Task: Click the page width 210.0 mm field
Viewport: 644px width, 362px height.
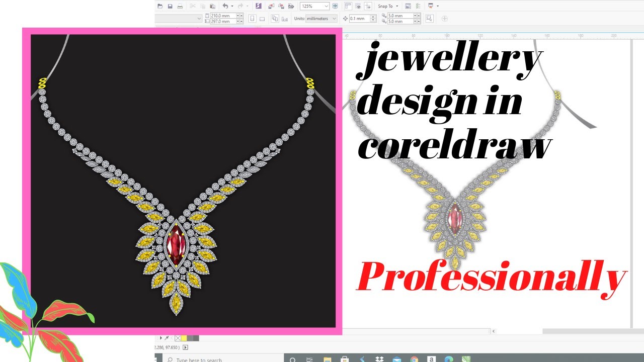Action: point(223,16)
